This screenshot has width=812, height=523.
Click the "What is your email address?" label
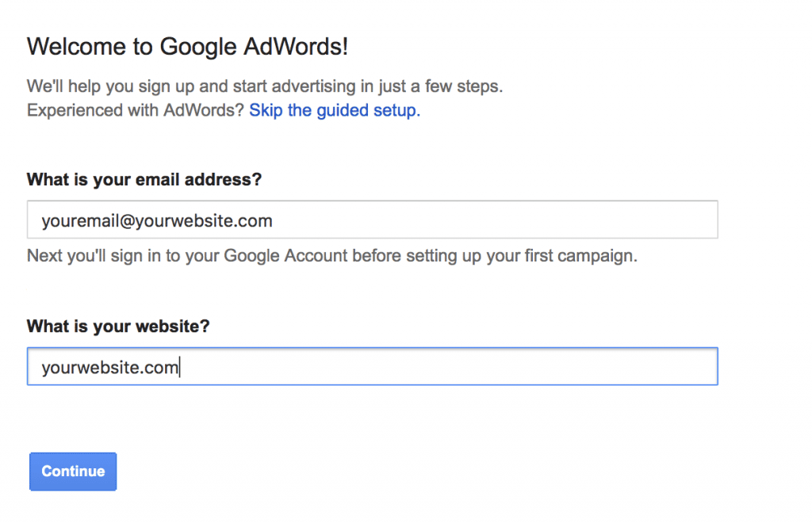point(144,180)
